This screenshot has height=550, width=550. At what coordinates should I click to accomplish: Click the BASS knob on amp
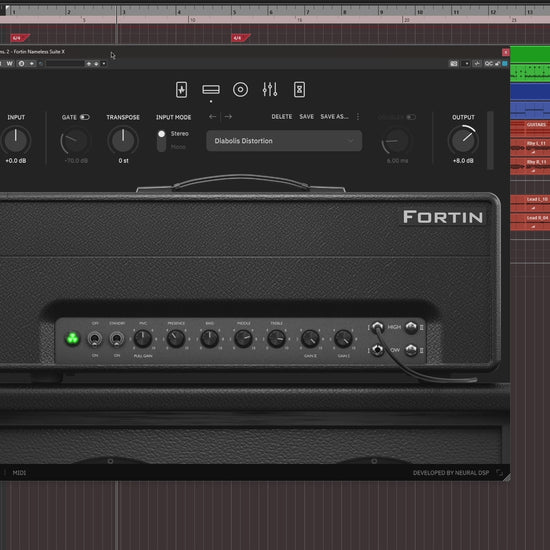pyautogui.click(x=209, y=339)
